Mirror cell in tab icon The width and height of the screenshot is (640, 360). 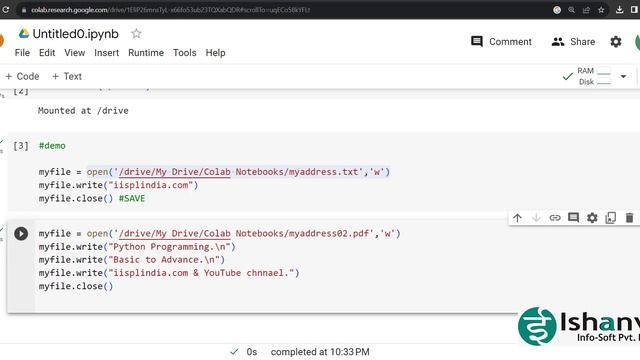coord(611,218)
